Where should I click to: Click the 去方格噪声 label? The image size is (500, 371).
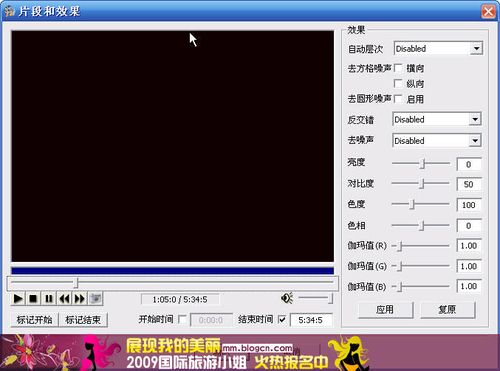coord(369,68)
